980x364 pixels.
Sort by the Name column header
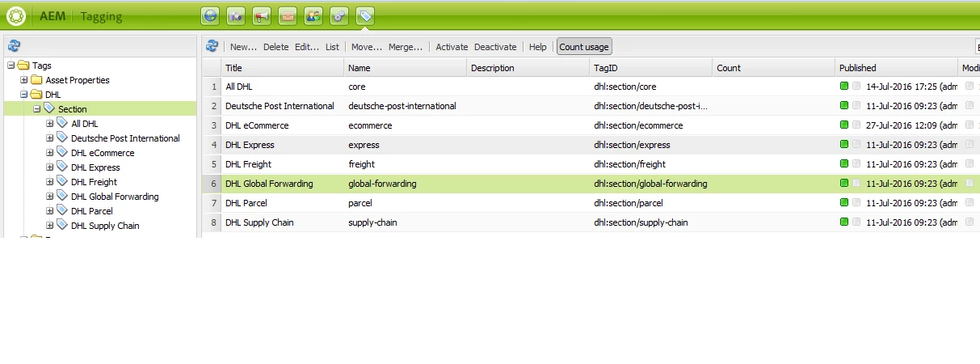pyautogui.click(x=406, y=68)
